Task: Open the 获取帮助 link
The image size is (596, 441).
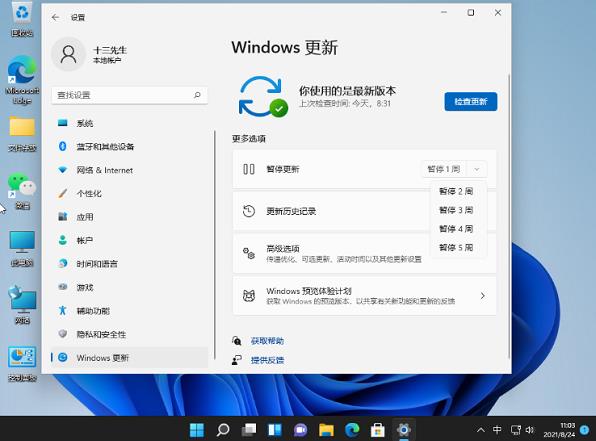Action: (267, 341)
